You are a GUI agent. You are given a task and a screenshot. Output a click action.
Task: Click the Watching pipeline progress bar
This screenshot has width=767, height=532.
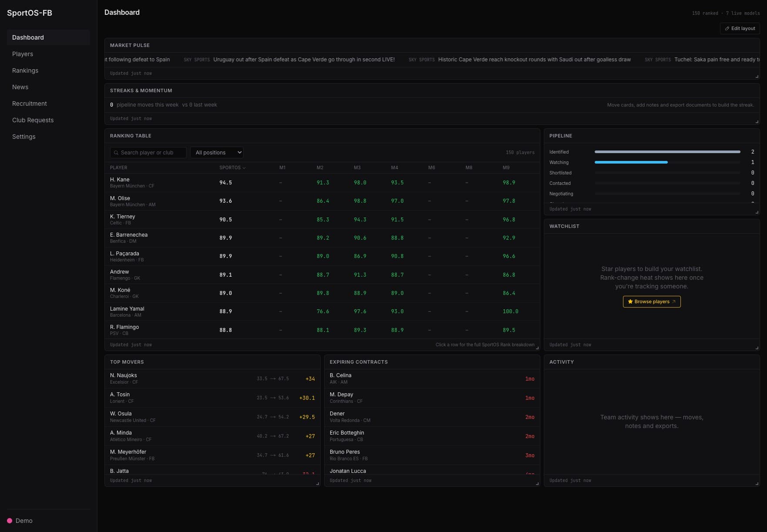pos(667,162)
